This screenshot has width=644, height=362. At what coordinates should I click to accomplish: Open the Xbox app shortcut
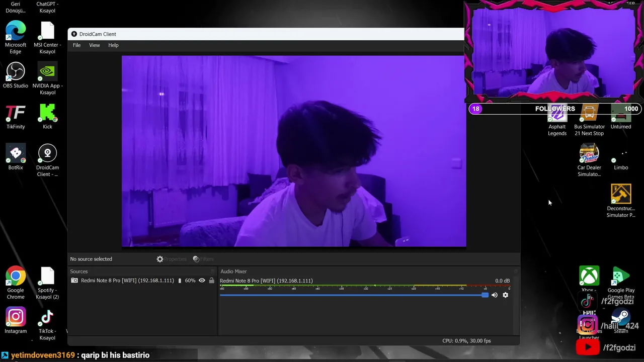pyautogui.click(x=589, y=277)
